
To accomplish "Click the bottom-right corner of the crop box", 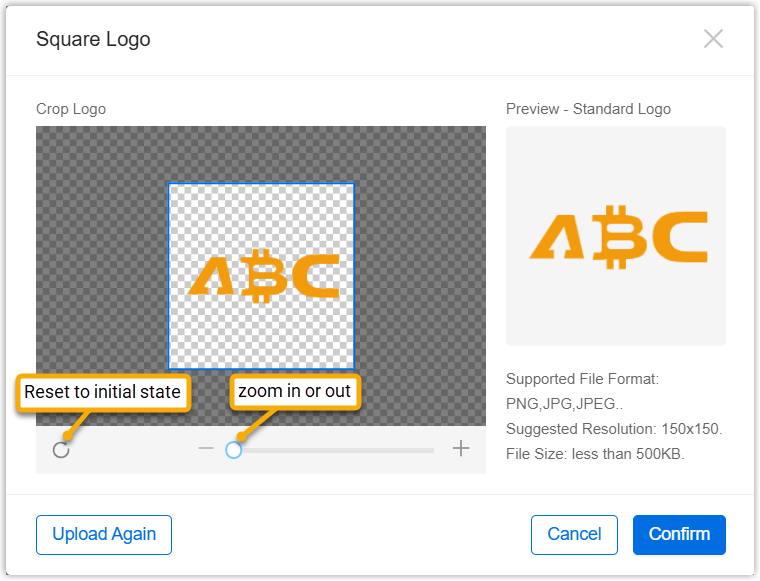I will pos(354,368).
